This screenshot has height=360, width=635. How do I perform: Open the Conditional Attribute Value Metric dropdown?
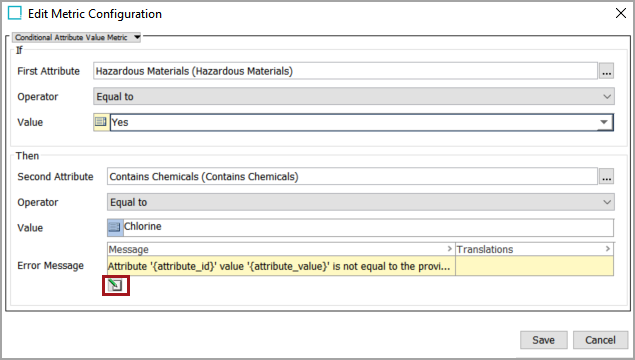coord(77,37)
